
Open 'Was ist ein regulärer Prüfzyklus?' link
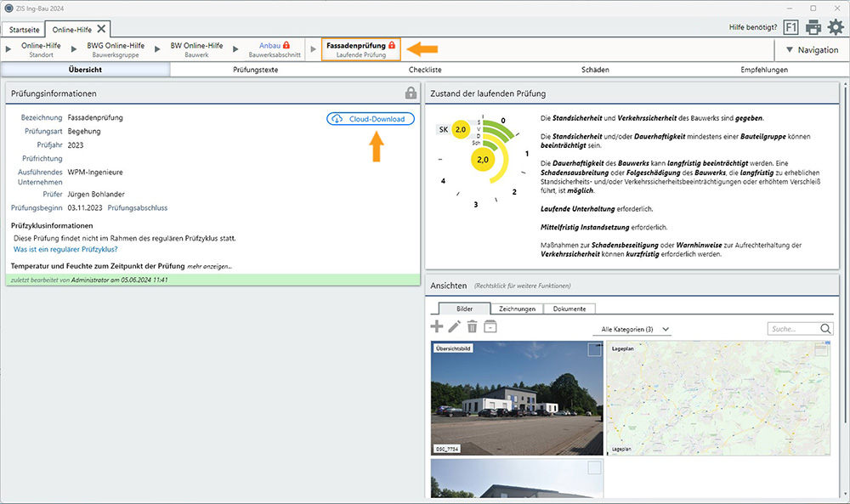pyautogui.click(x=65, y=250)
